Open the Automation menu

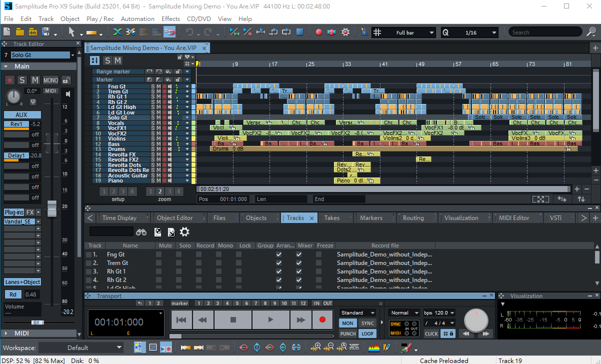137,18
